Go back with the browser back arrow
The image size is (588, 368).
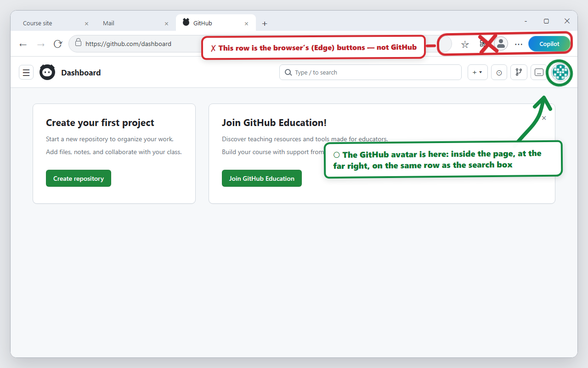coord(23,44)
